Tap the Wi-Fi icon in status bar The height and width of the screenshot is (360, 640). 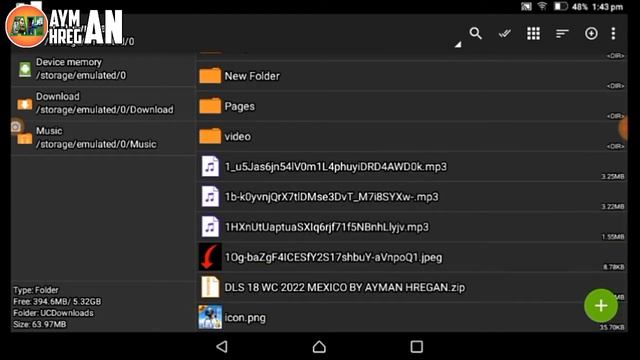[542, 6]
